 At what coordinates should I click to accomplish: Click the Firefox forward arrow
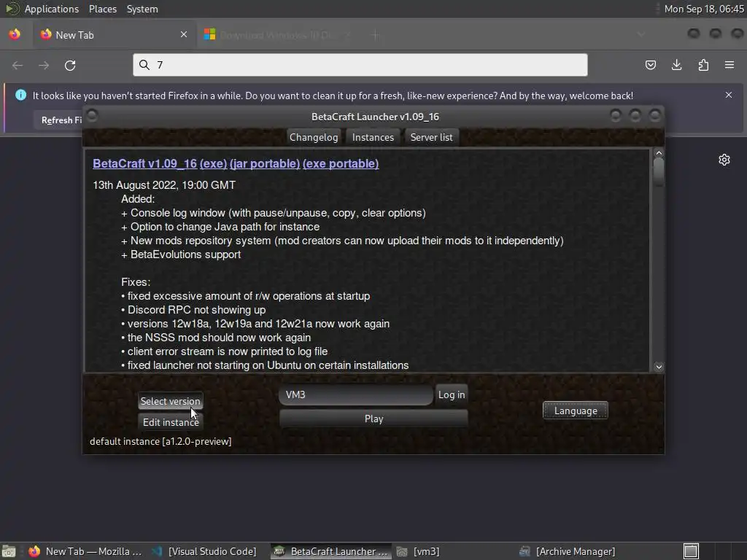(44, 65)
